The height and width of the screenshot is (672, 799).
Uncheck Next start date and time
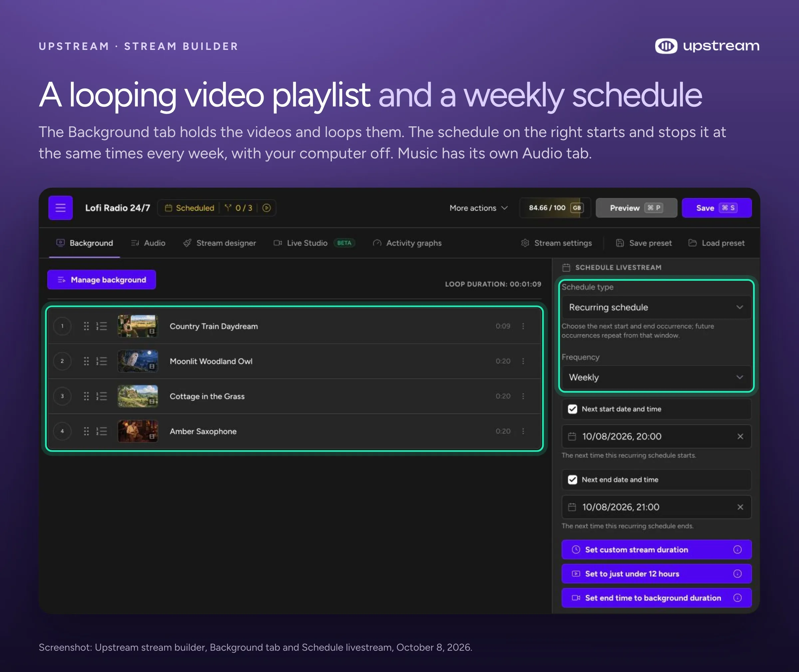tap(573, 409)
